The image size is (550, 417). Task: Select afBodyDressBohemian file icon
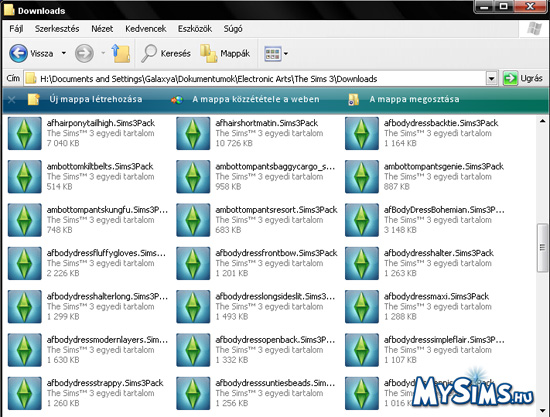coord(362,220)
